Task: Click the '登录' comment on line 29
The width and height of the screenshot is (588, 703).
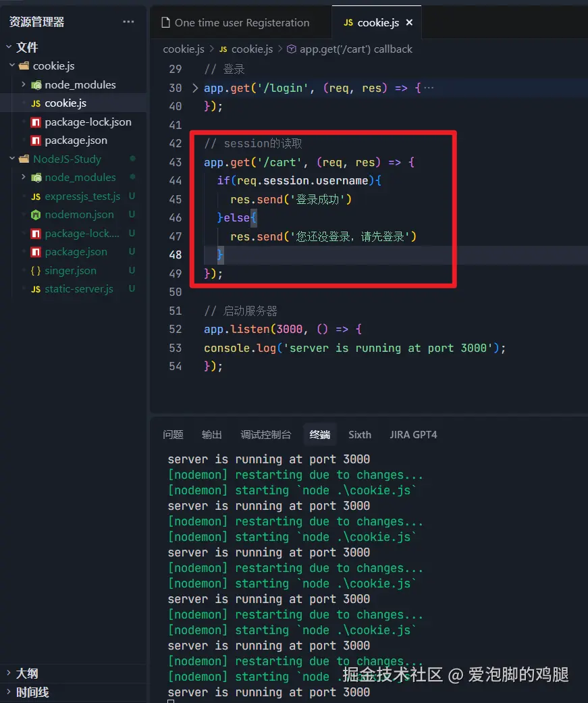Action: click(234, 69)
